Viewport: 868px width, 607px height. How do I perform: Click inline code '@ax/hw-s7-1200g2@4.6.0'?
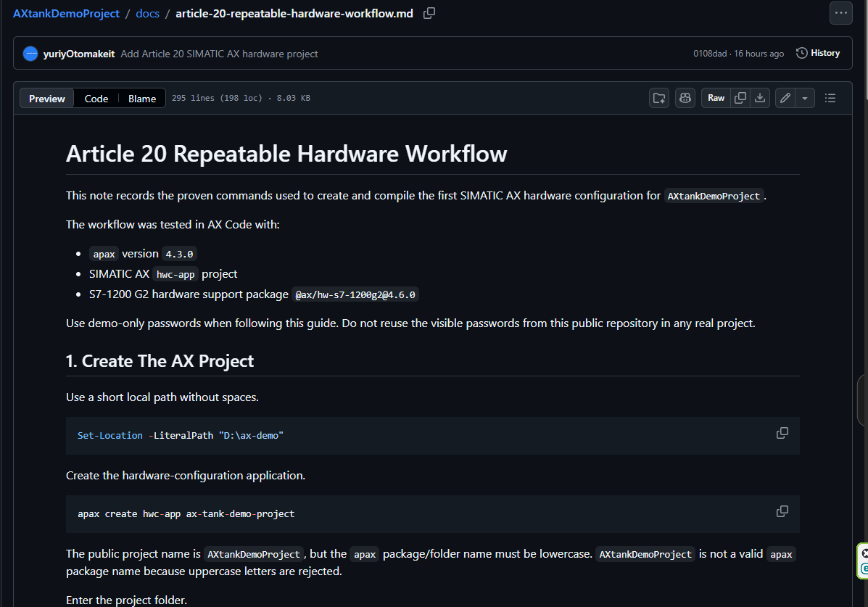(355, 294)
